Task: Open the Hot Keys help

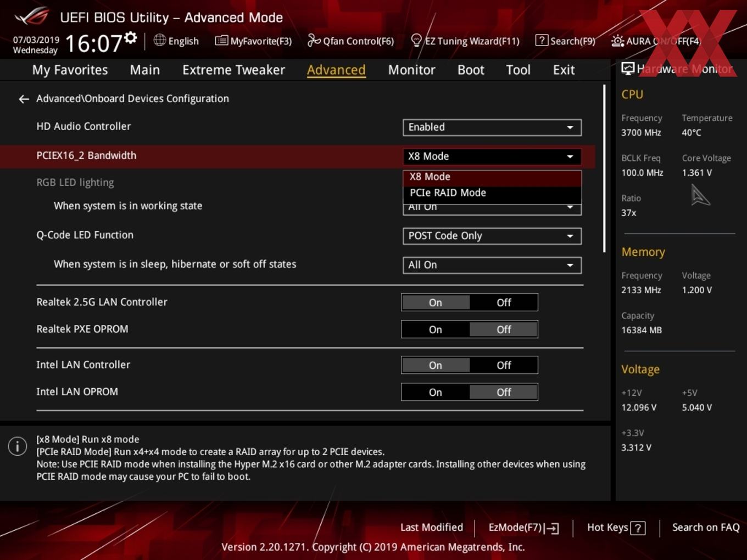Action: click(x=616, y=528)
